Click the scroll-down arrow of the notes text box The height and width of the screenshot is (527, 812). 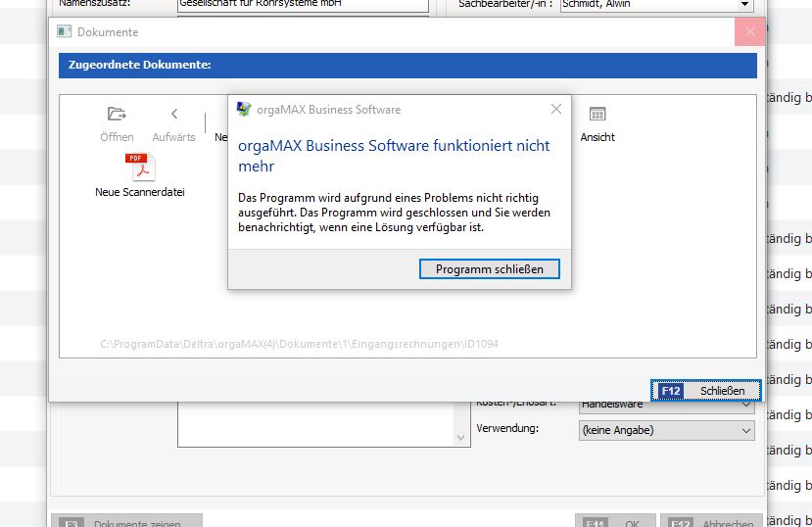point(460,438)
